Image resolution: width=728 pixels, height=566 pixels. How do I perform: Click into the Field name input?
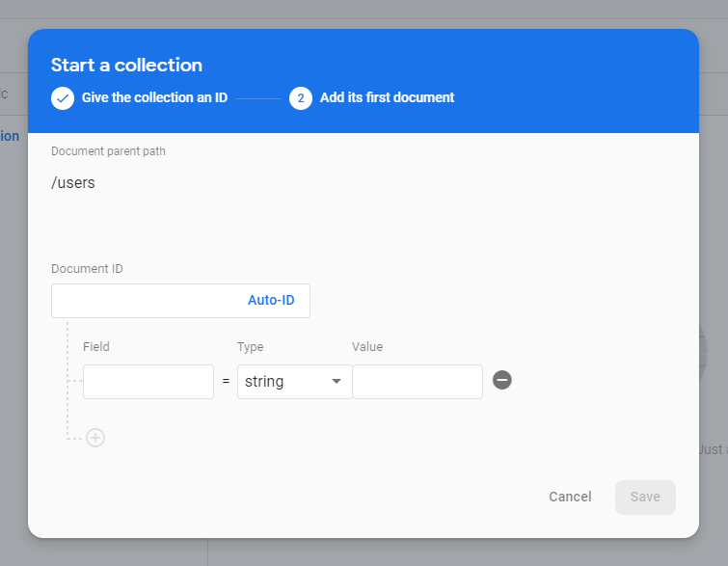(148, 382)
